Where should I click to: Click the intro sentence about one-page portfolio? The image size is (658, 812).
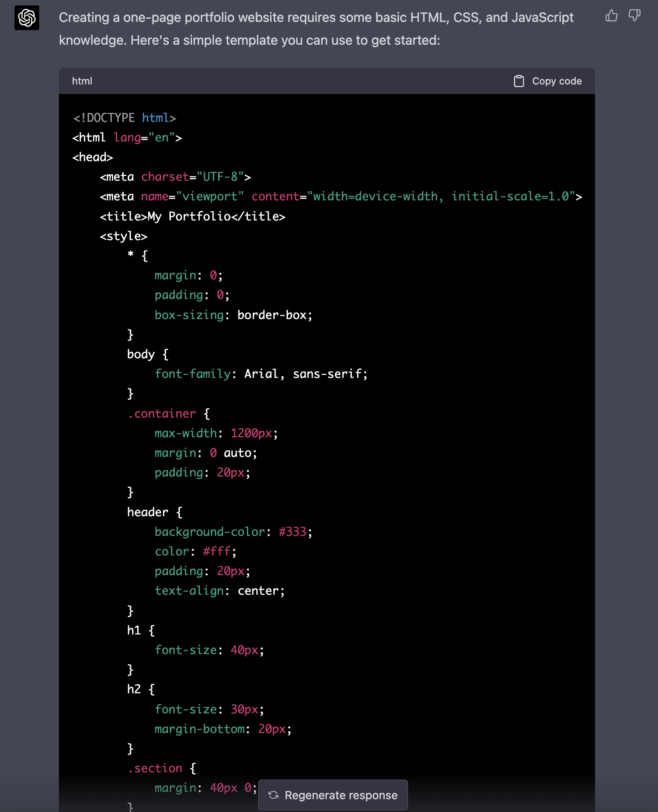(316, 29)
